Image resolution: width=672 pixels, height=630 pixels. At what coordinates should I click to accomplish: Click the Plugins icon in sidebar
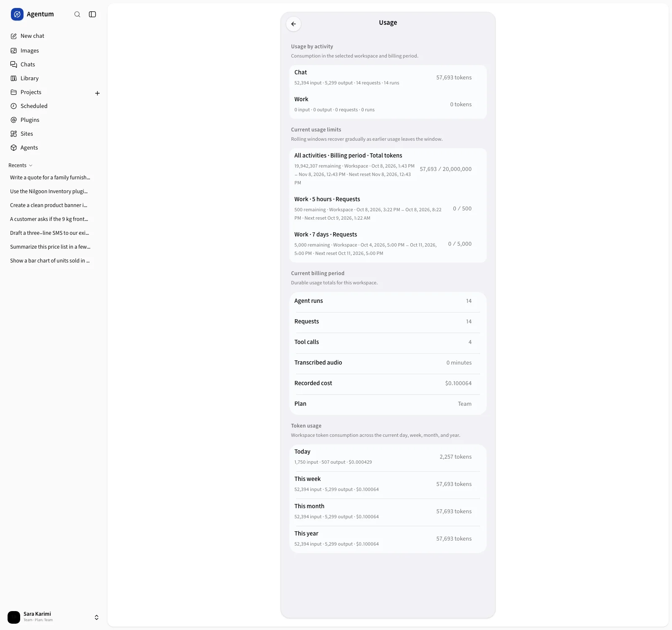pos(14,120)
